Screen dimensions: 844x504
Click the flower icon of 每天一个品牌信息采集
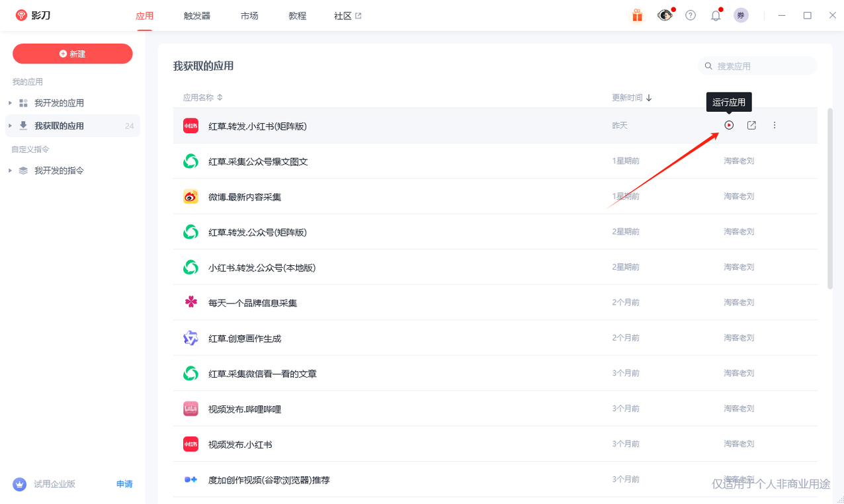tap(190, 302)
